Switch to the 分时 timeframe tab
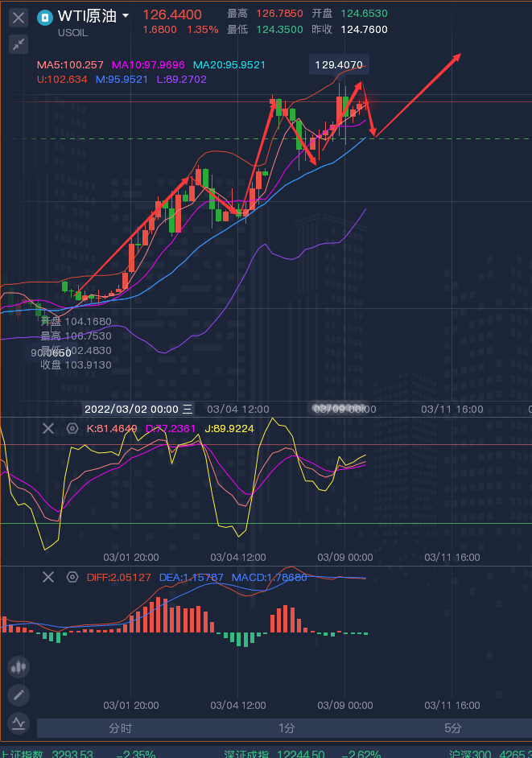This screenshot has width=532, height=758. (x=121, y=728)
